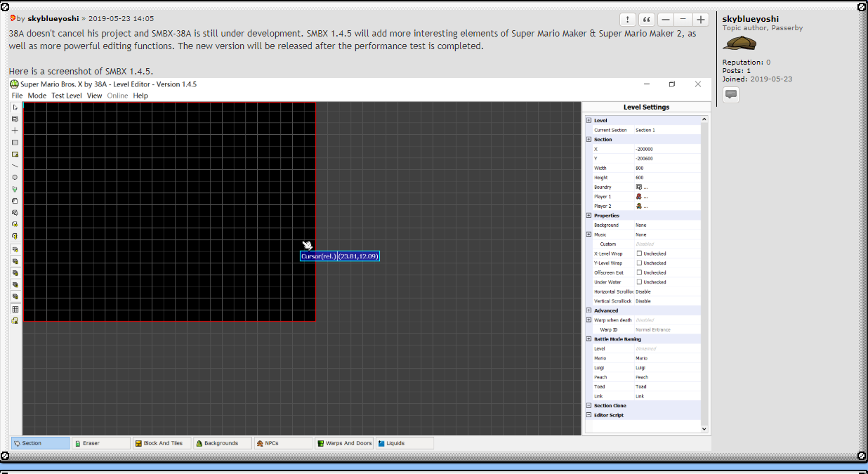Click Current Section value Section 1
The image size is (868, 474).
pyautogui.click(x=667, y=131)
